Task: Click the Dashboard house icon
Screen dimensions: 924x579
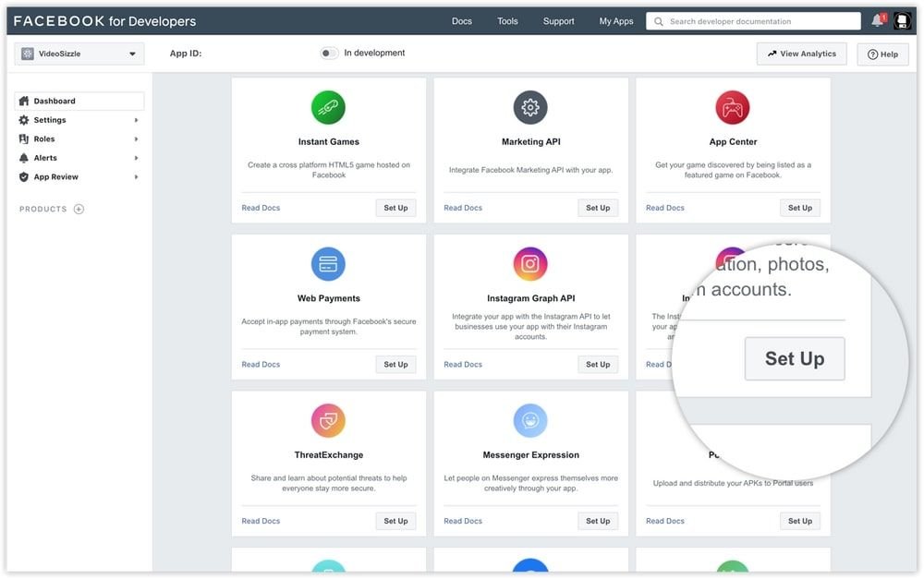Action: tap(24, 101)
